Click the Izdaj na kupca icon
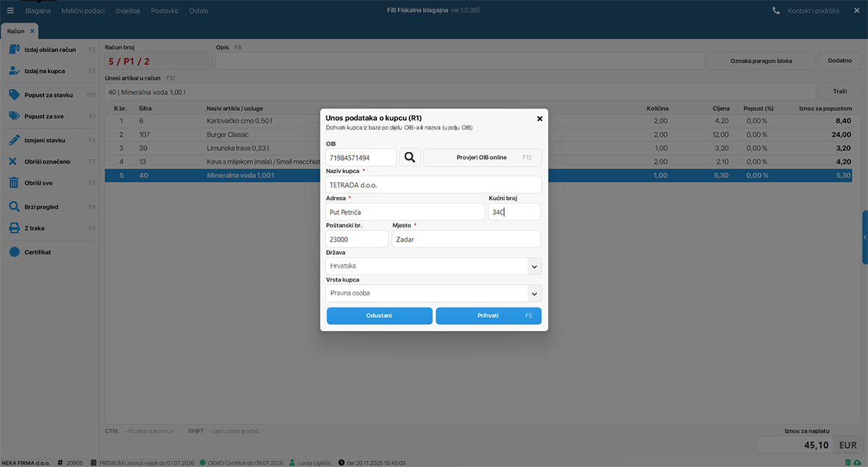The width and height of the screenshot is (868, 467). coord(14,71)
